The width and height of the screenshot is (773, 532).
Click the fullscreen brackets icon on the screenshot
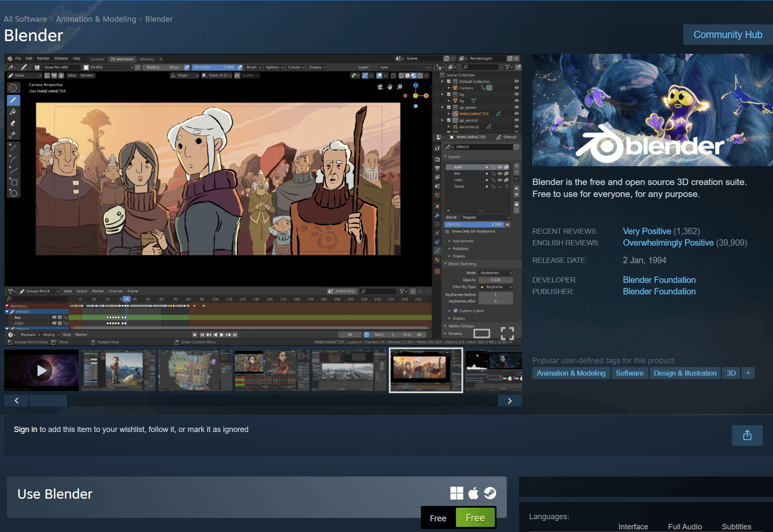pyautogui.click(x=507, y=333)
